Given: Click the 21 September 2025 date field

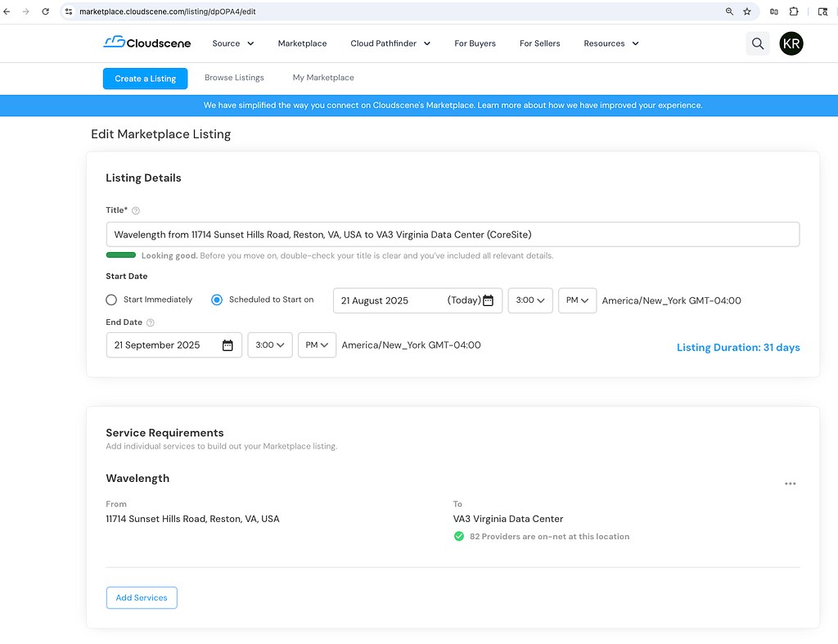Looking at the screenshot, I should (173, 345).
